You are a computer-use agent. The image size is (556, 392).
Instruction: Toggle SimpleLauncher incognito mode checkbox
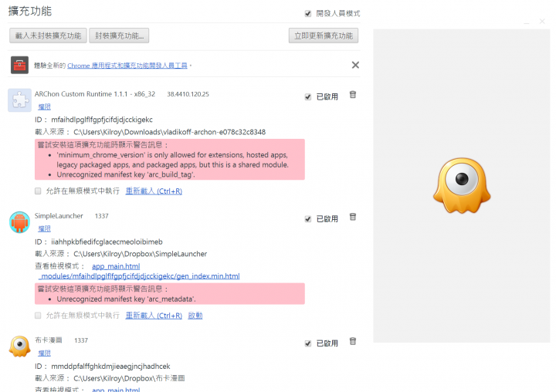pyautogui.click(x=38, y=316)
